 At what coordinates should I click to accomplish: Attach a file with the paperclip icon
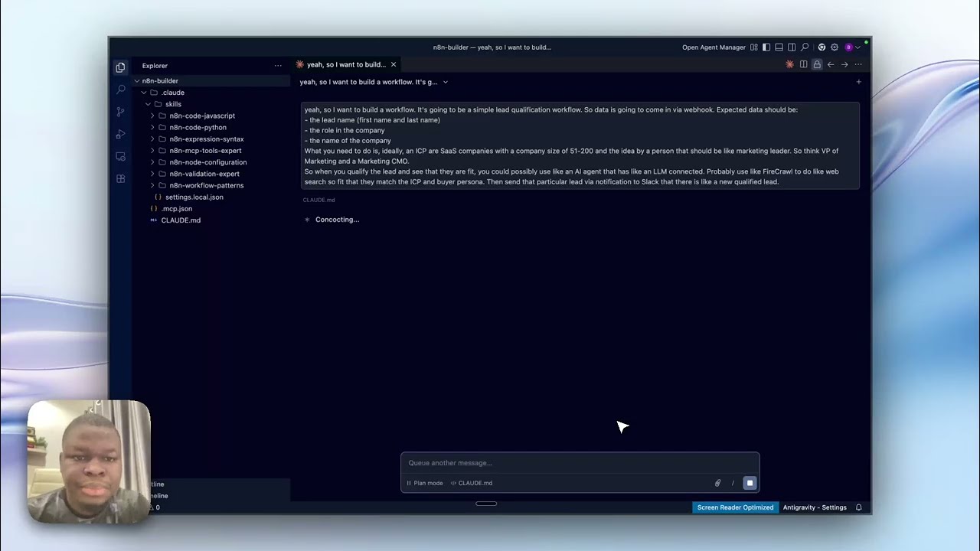tap(717, 483)
